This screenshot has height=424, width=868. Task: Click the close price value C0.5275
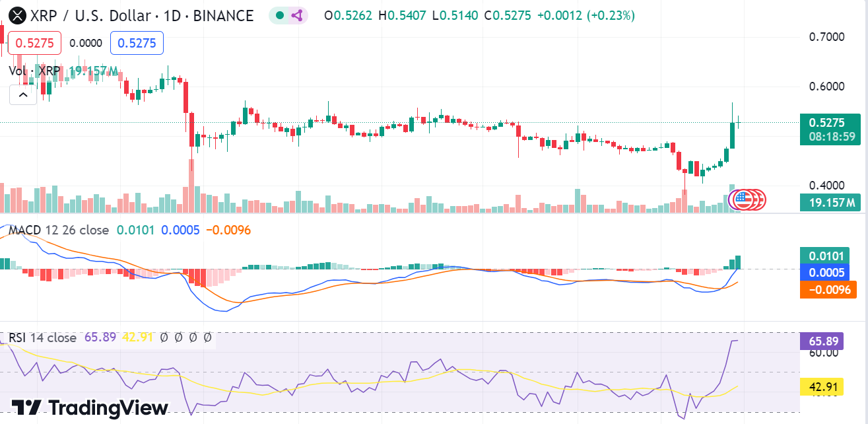click(x=508, y=15)
